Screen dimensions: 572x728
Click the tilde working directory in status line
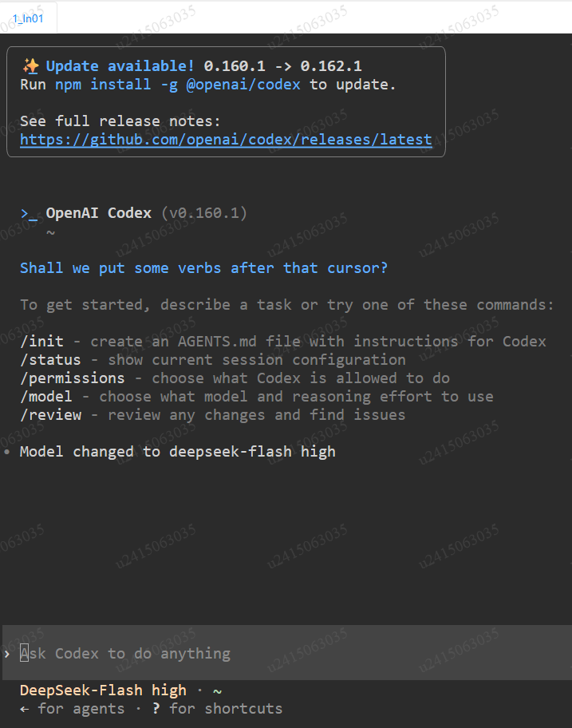[217, 691]
